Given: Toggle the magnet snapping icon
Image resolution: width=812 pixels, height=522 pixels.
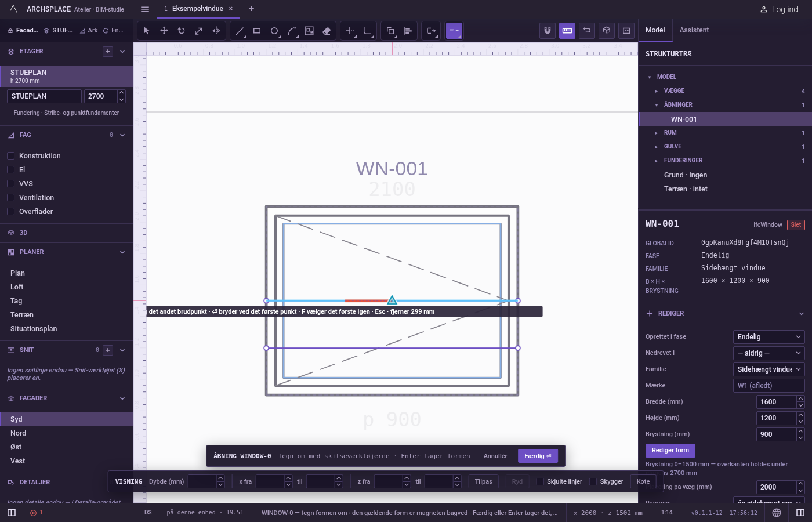Looking at the screenshot, I should [x=548, y=31].
